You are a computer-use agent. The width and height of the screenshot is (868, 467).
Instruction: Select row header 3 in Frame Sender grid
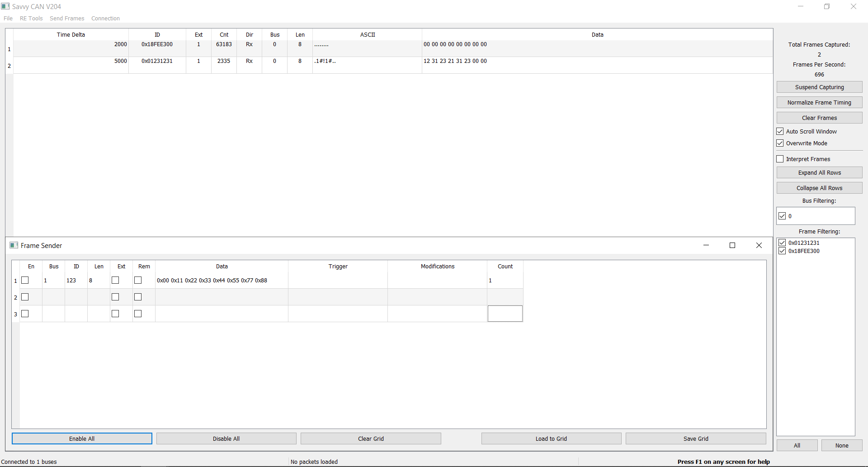15,314
